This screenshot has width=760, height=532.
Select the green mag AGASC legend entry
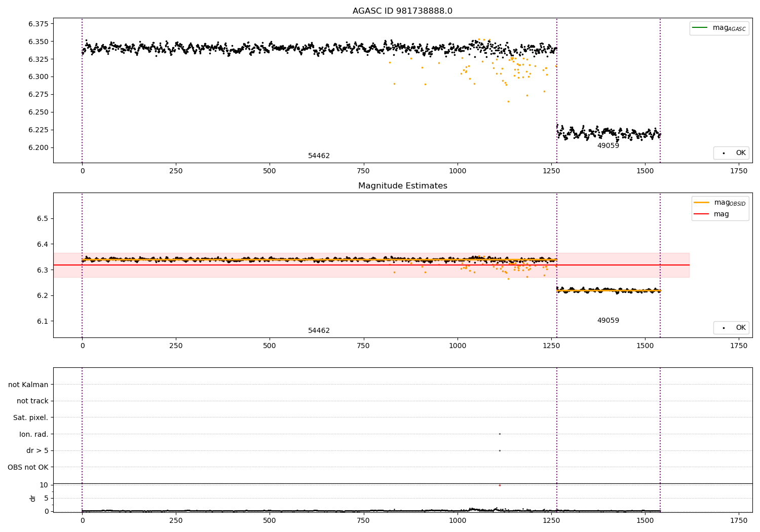719,28
